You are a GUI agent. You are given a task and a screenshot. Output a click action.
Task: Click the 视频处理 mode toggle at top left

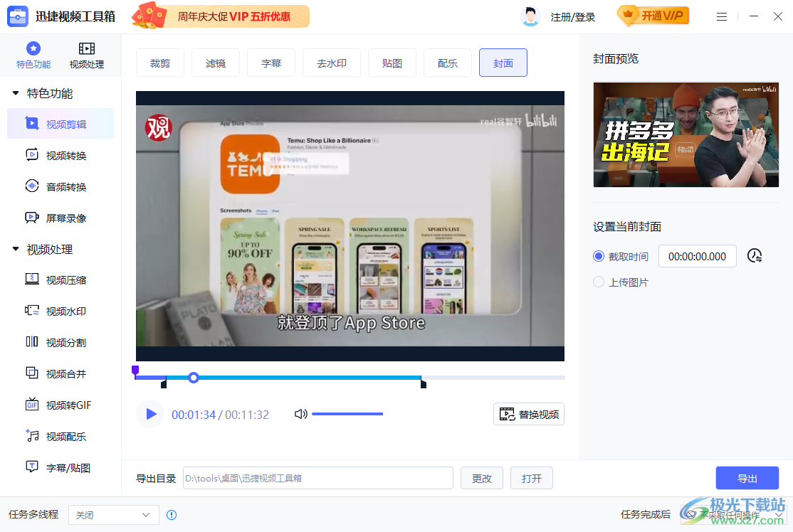pos(87,55)
